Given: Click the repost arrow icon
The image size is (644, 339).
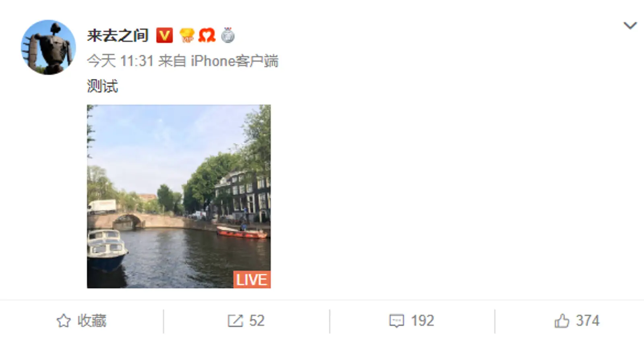Looking at the screenshot, I should click(235, 321).
